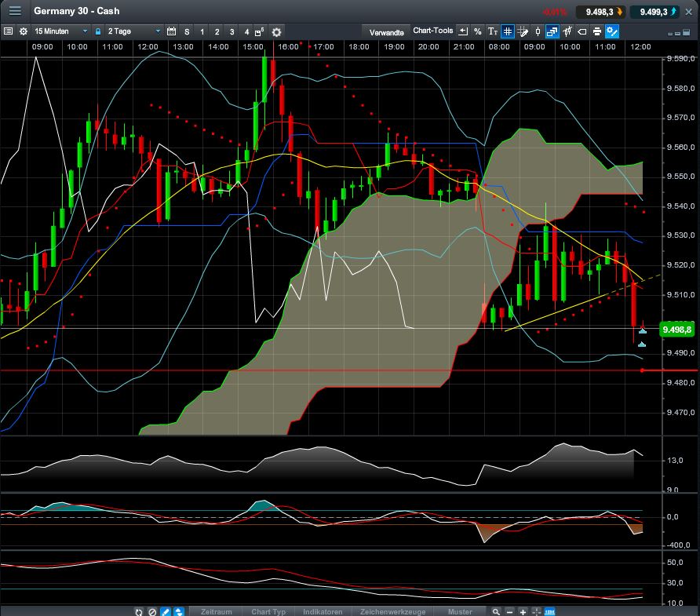The width and height of the screenshot is (700, 616).
Task: Select the grid color picker tool
Action: [523, 31]
